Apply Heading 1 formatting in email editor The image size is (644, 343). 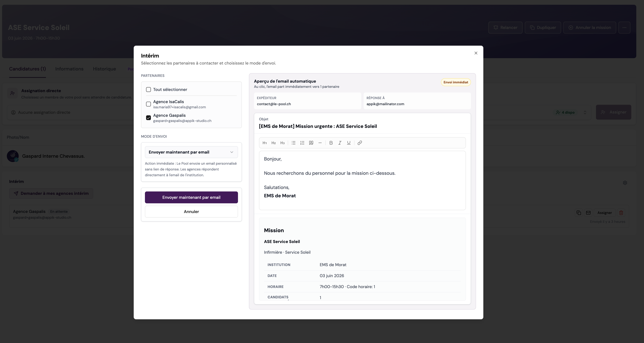pos(265,143)
